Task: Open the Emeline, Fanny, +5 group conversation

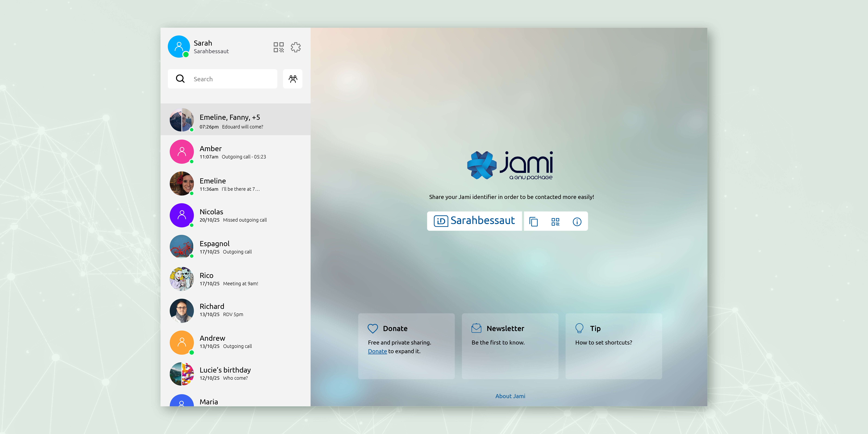Action: click(x=235, y=120)
